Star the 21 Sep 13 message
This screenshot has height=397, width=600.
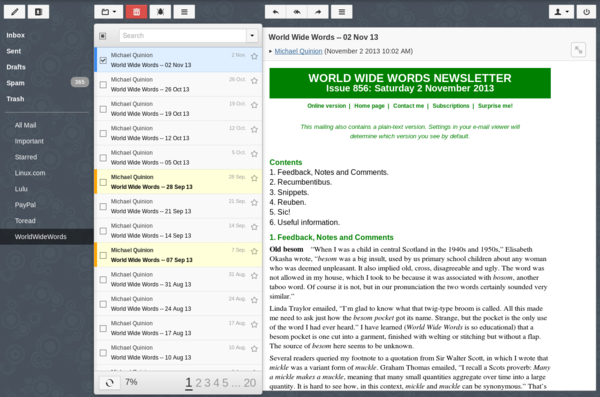254,203
